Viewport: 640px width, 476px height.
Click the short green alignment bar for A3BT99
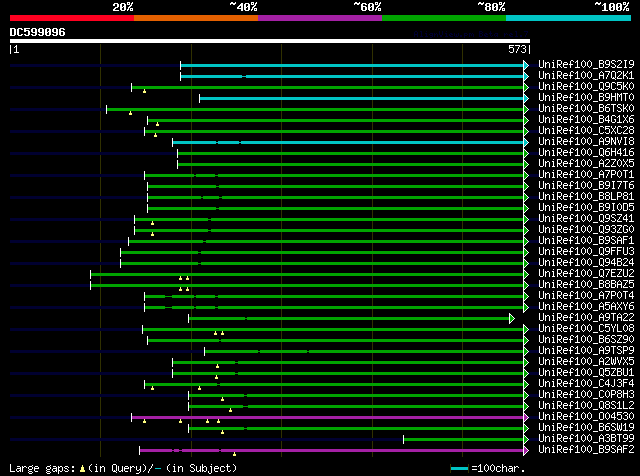click(x=464, y=440)
